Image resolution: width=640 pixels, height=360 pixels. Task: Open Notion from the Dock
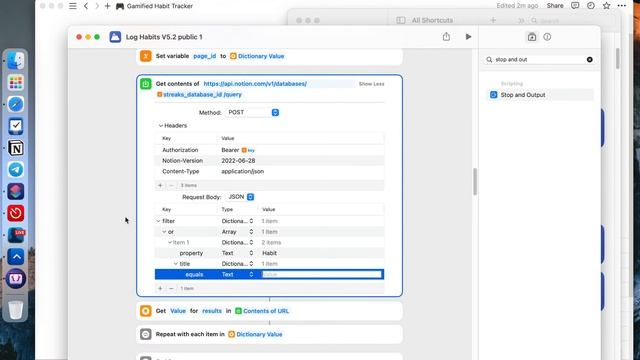click(x=16, y=148)
